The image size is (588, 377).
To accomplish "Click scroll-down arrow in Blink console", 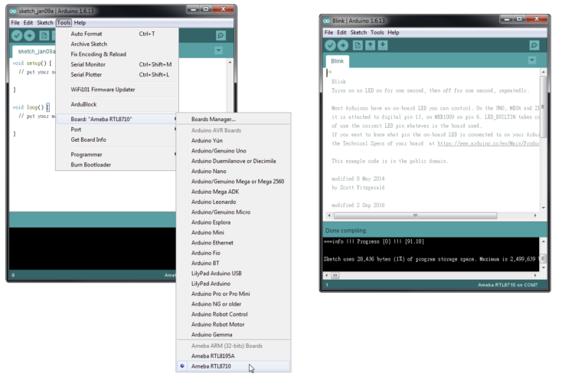I will pos(543,267).
